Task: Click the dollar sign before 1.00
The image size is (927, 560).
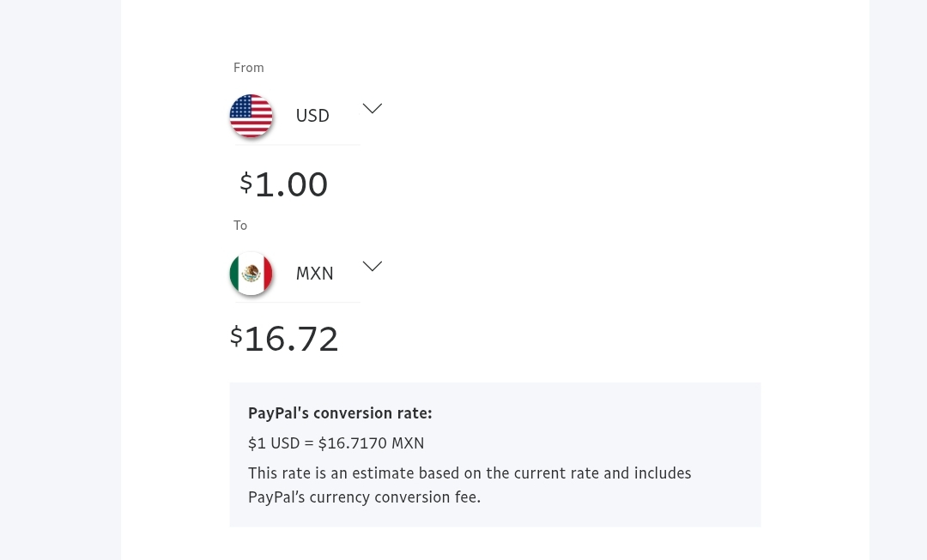Action: [245, 182]
